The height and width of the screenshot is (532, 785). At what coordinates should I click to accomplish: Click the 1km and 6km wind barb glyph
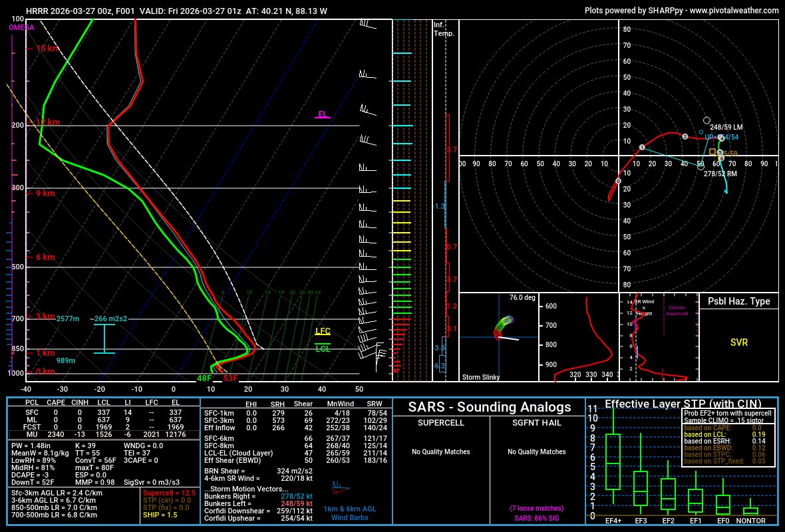click(340, 487)
